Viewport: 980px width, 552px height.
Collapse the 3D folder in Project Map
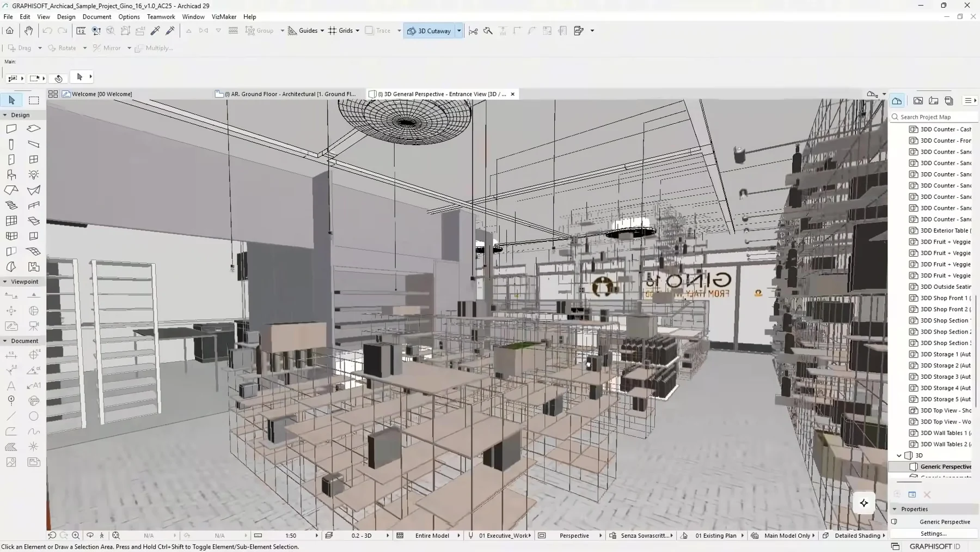(899, 456)
